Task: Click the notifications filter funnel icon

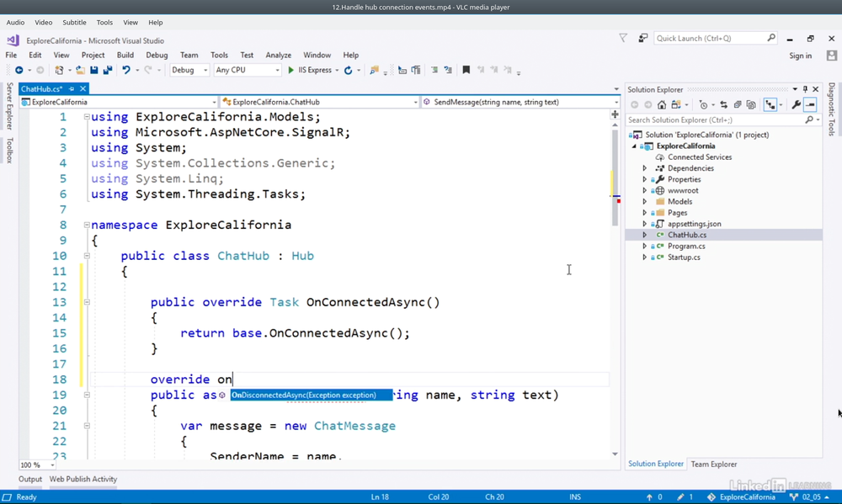Action: (x=623, y=38)
